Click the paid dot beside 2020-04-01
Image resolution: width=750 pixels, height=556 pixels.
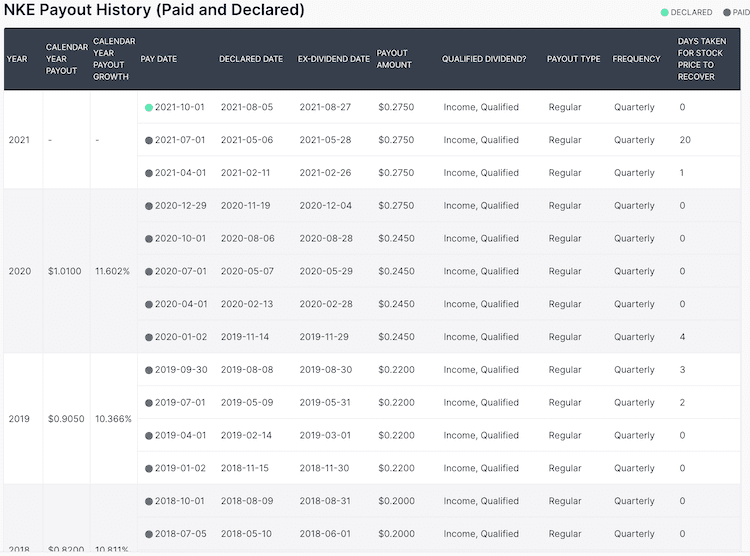pyautogui.click(x=149, y=304)
